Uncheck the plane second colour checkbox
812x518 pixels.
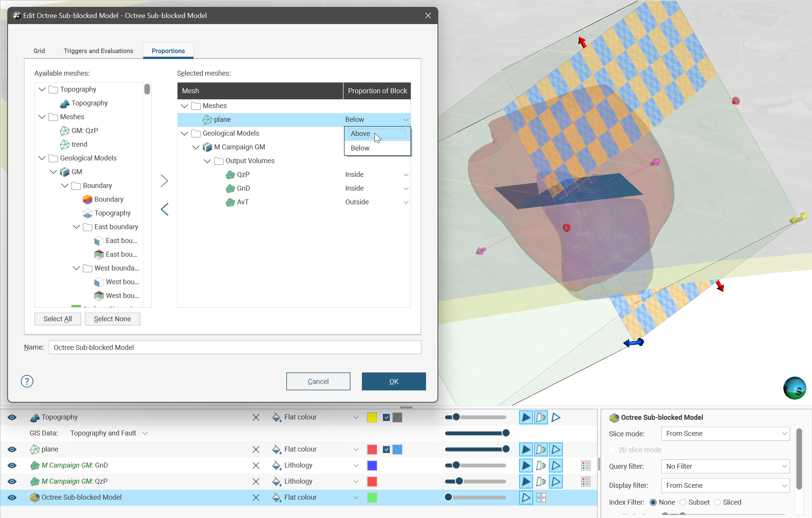pos(386,449)
